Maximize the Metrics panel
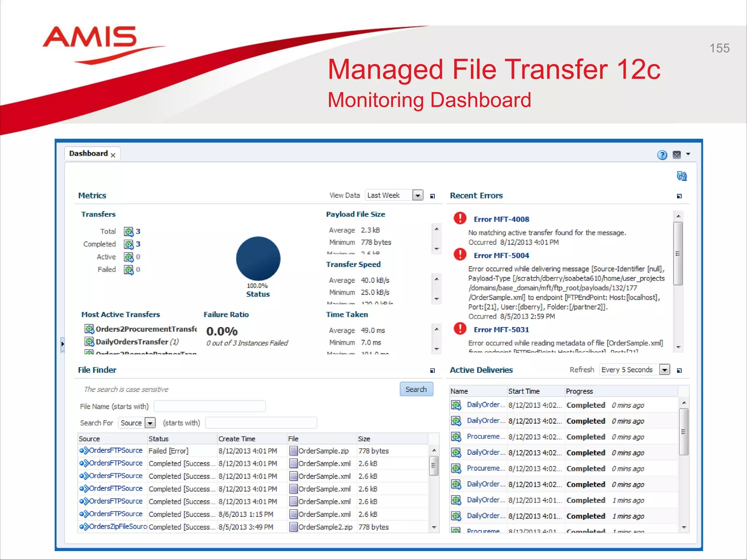This screenshot has height=560, width=747. coord(433,196)
